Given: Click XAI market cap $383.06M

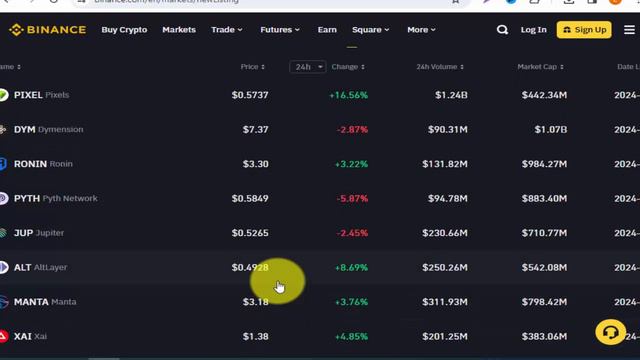Looking at the screenshot, I should [544, 336].
